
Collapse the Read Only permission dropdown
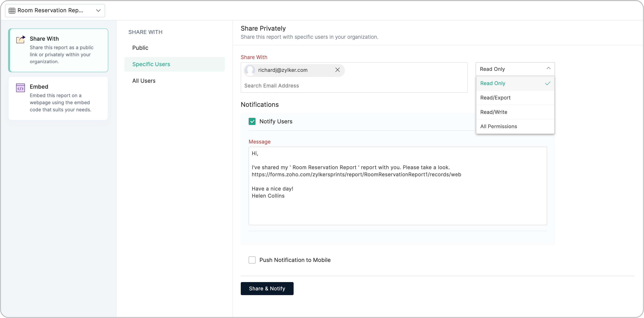pyautogui.click(x=548, y=68)
